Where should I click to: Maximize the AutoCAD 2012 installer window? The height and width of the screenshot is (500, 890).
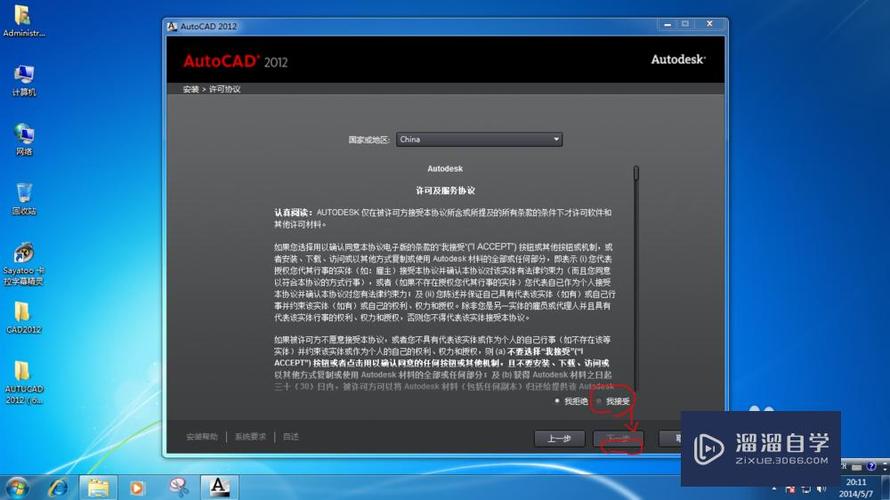tap(685, 24)
